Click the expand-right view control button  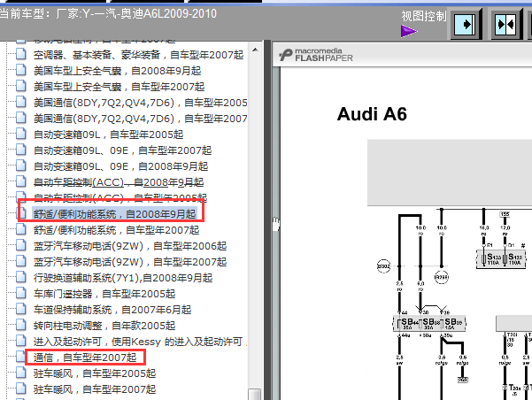pyautogui.click(x=466, y=24)
